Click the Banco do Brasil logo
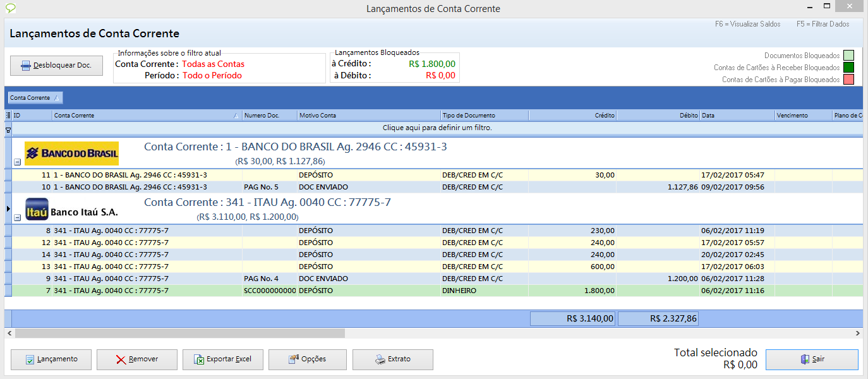This screenshot has height=379, width=868. pos(71,153)
